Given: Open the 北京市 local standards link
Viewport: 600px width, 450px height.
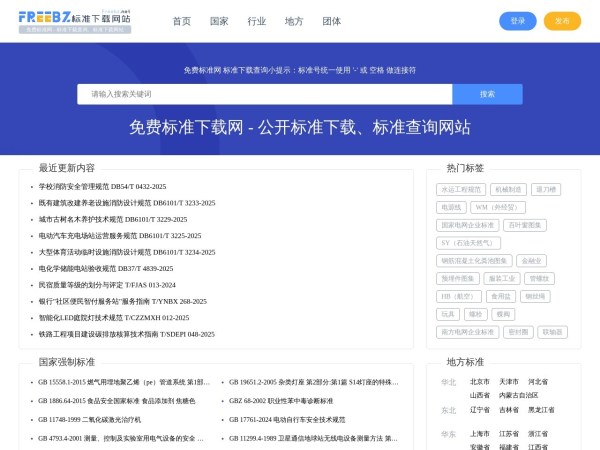Looking at the screenshot, I should click(x=480, y=382).
